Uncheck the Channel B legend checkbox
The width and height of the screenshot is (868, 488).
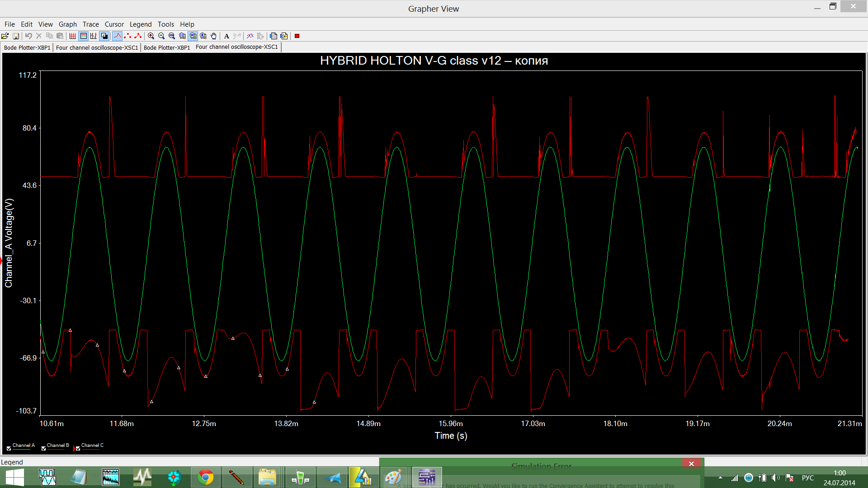tap(43, 448)
